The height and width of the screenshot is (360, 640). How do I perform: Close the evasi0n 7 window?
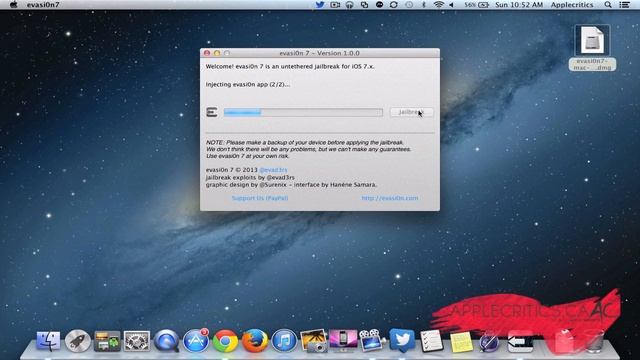pos(207,53)
